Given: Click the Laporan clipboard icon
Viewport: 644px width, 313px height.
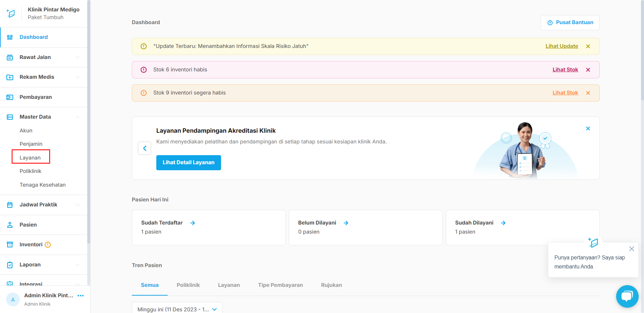Looking at the screenshot, I should (x=10, y=265).
